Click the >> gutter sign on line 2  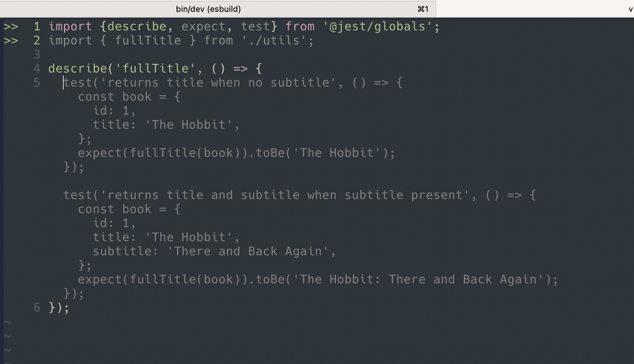[x=11, y=41]
